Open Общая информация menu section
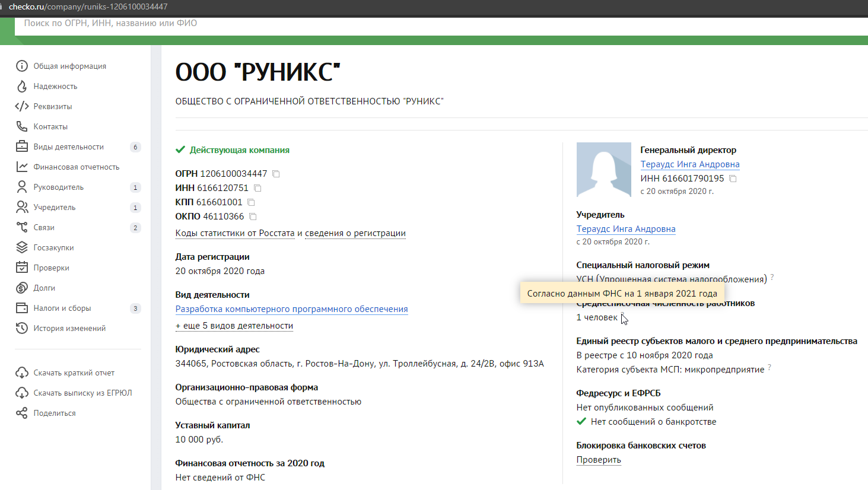Image resolution: width=868 pixels, height=490 pixels. tap(70, 66)
